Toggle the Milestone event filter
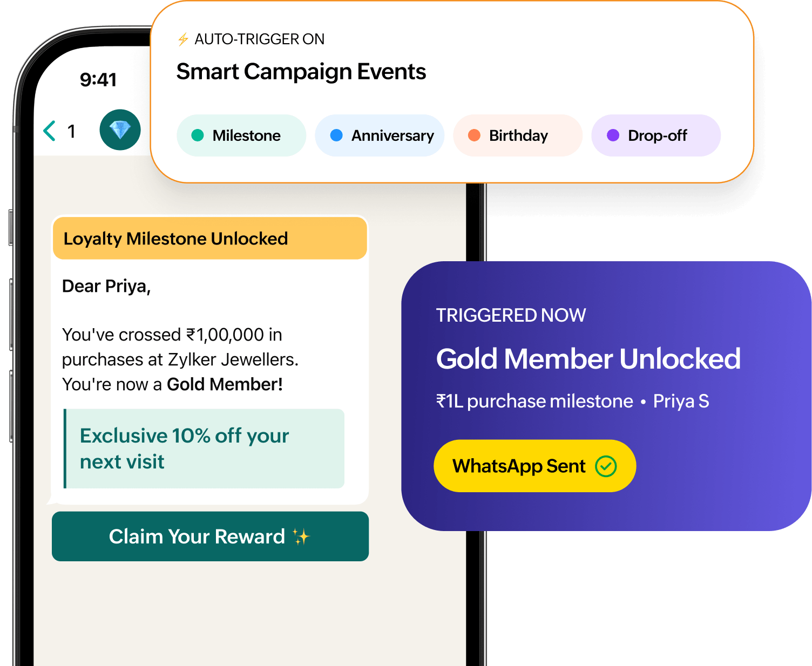Viewport: 812px width, 666px height. pos(241,135)
